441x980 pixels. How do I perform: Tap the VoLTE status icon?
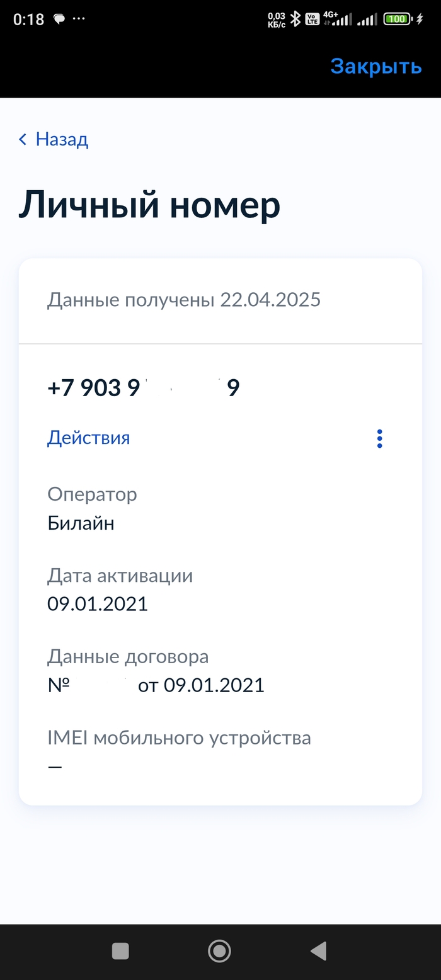pyautogui.click(x=312, y=20)
